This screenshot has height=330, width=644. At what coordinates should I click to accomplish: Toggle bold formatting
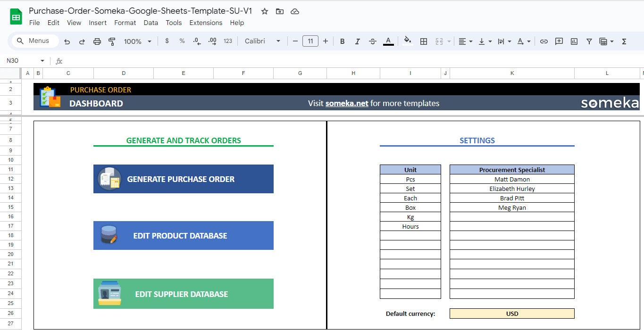342,41
